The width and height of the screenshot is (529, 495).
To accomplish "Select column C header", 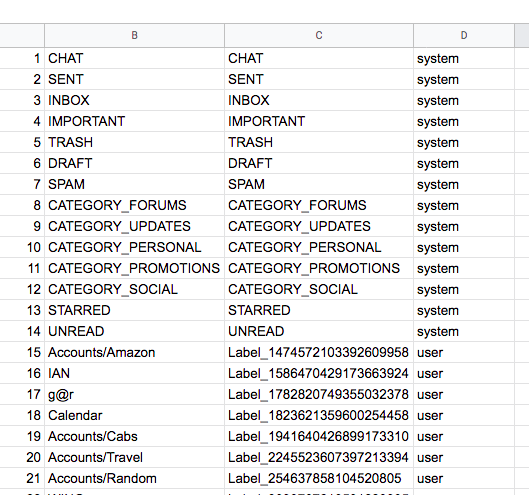I will pyautogui.click(x=319, y=35).
